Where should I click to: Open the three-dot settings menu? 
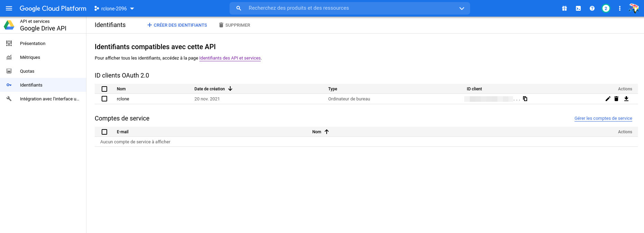pos(620,8)
